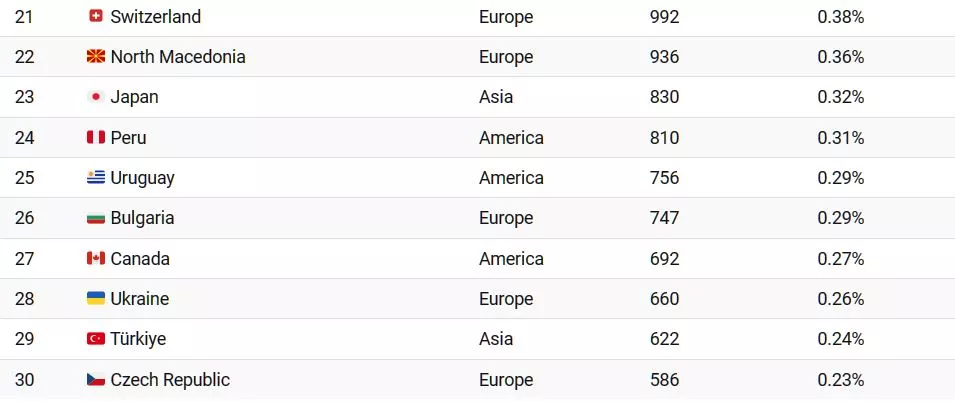Click the Japan flag icon

96,97
